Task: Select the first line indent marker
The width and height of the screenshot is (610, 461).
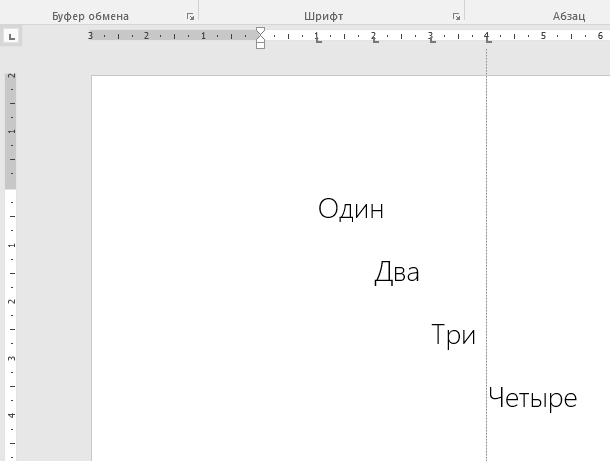Action: pos(260,30)
